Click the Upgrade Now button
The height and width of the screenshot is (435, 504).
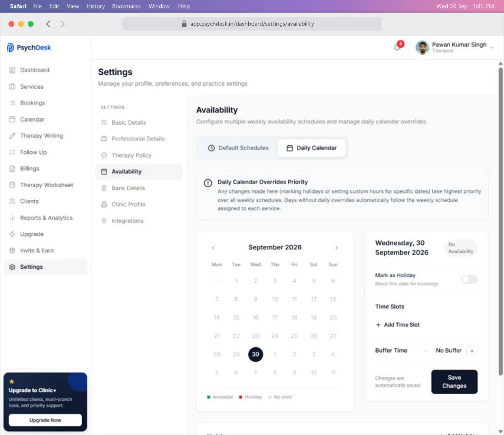45,420
